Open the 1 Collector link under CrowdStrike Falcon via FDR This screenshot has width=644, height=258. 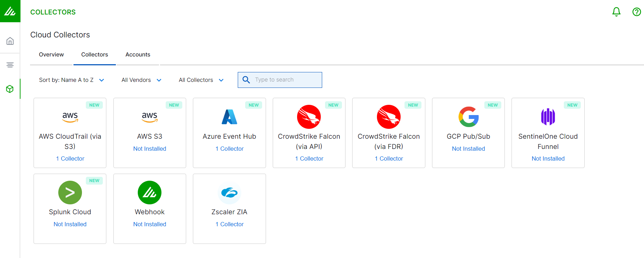389,159
